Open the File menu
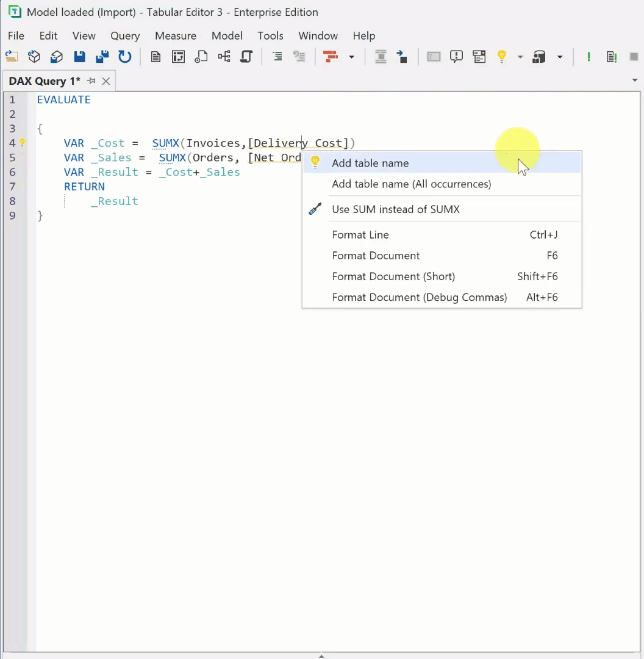 (16, 36)
